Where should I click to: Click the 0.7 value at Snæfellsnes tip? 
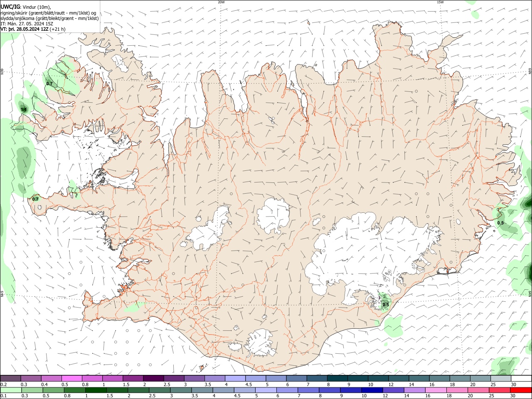[x=35, y=199]
